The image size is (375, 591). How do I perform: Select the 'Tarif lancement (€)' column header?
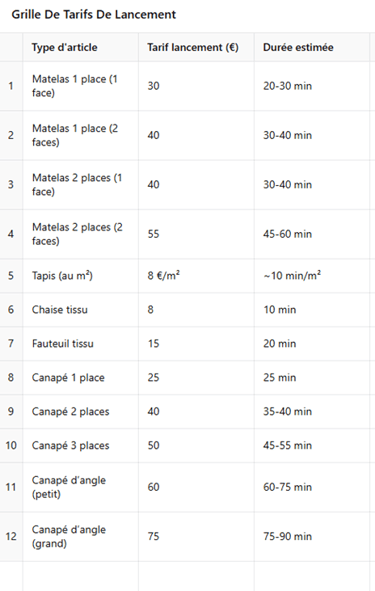[x=196, y=47]
